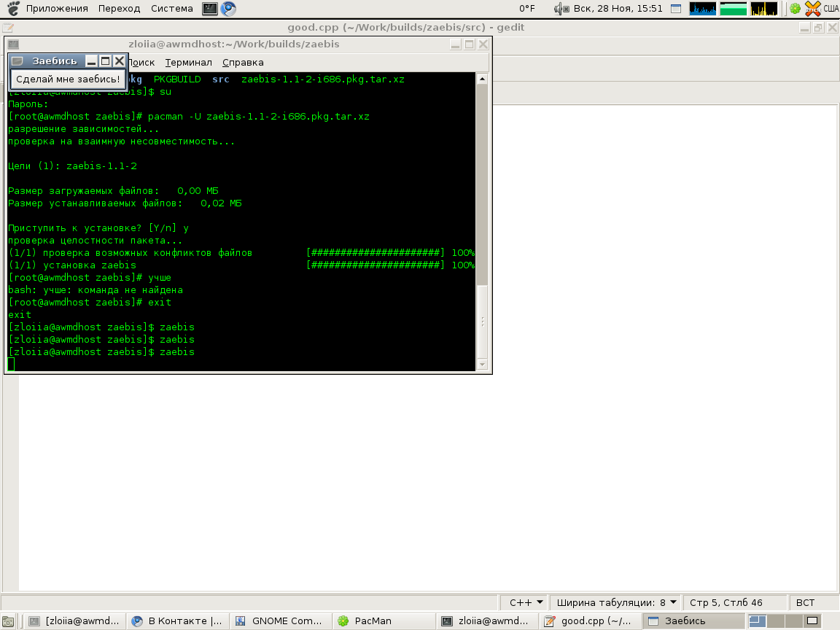Open the Справка menu in terminal window
The height and width of the screenshot is (630, 840).
[243, 63]
